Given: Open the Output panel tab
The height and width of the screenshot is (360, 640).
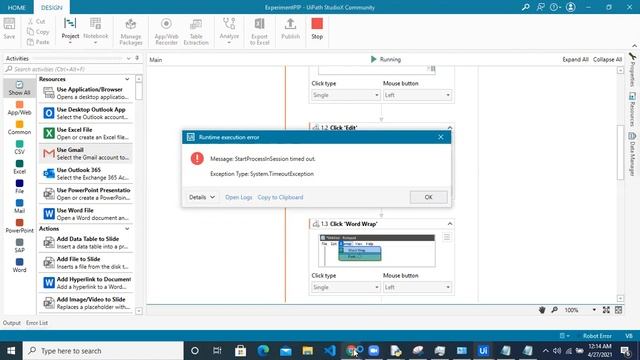Looking at the screenshot, I should point(11,323).
